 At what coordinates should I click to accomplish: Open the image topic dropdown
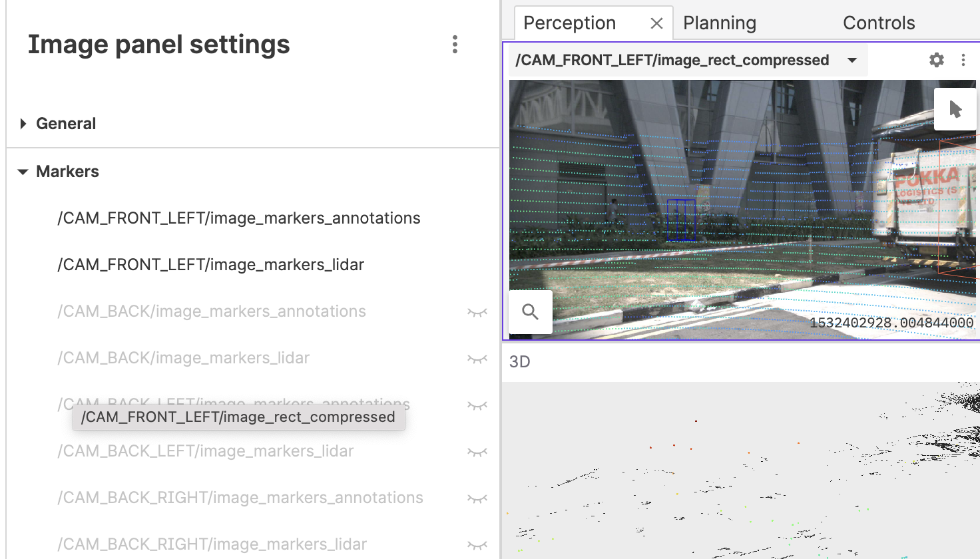[852, 59]
